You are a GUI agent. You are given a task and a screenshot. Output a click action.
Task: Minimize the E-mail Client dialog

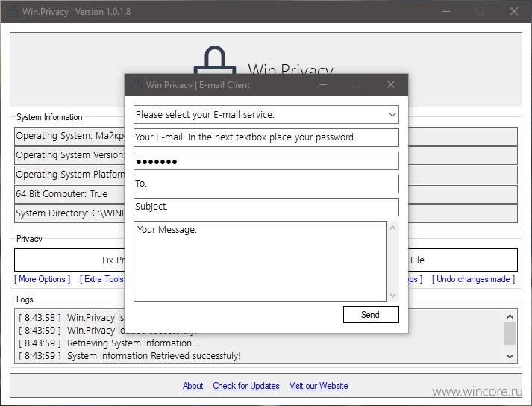click(x=323, y=84)
